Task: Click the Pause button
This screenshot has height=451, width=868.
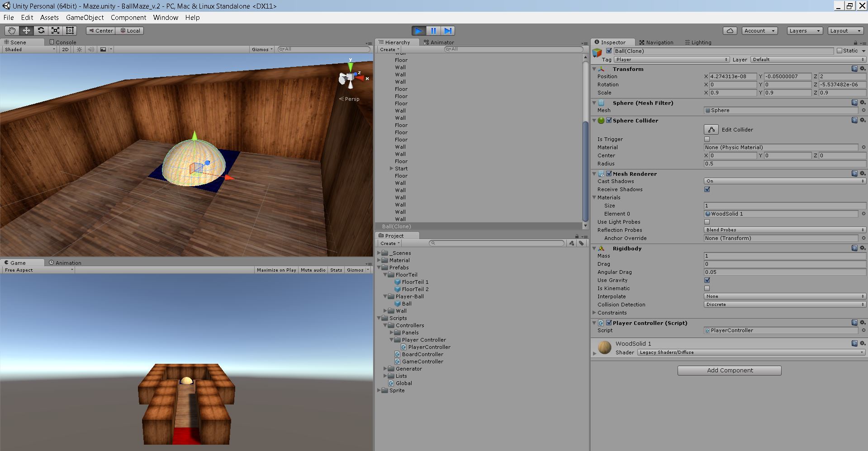Action: pos(433,30)
